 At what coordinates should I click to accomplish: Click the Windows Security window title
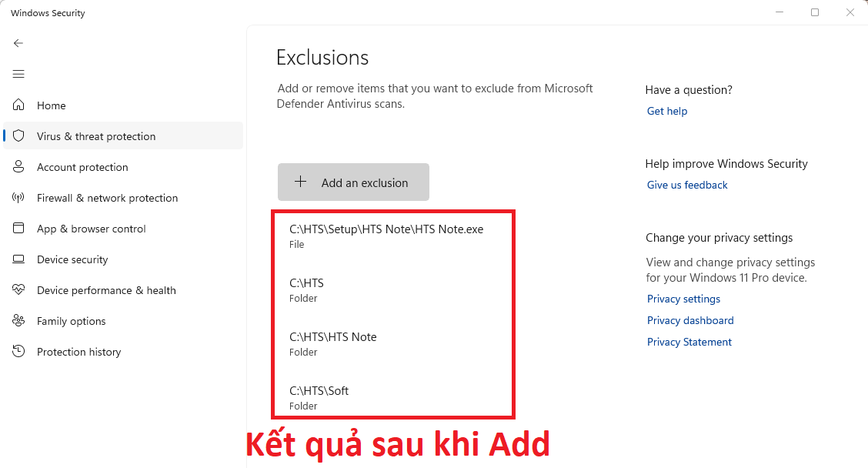tap(48, 13)
